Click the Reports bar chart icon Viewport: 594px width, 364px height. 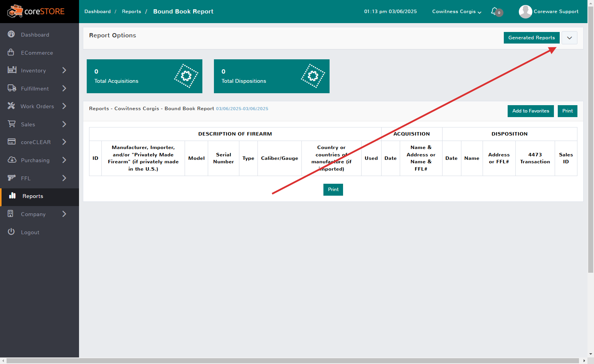pos(12,196)
